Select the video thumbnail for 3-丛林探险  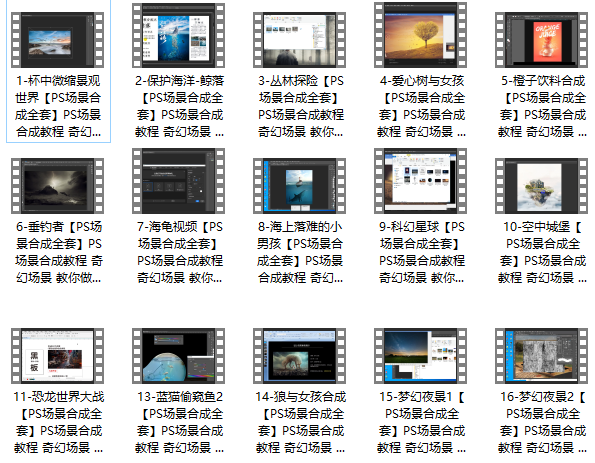[x=299, y=39]
